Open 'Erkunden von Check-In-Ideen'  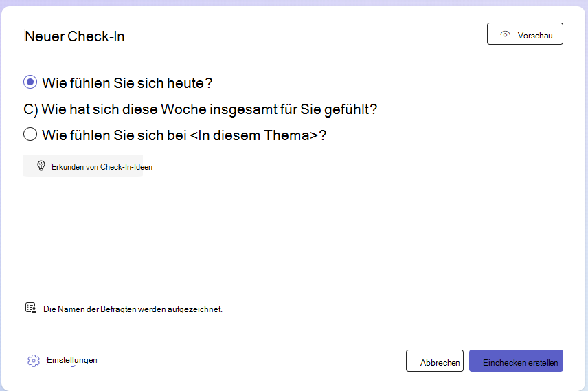tap(83, 166)
